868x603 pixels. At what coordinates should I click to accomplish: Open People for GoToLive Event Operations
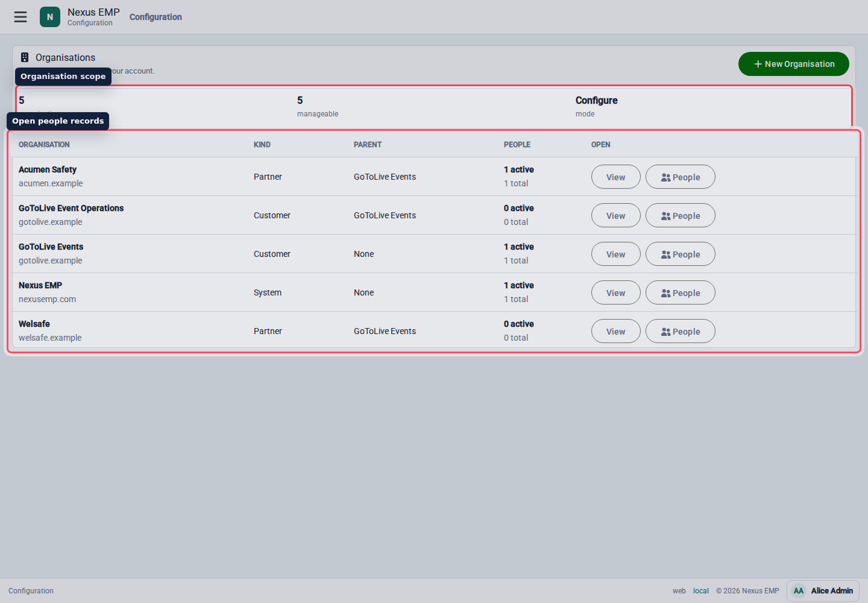pos(681,215)
